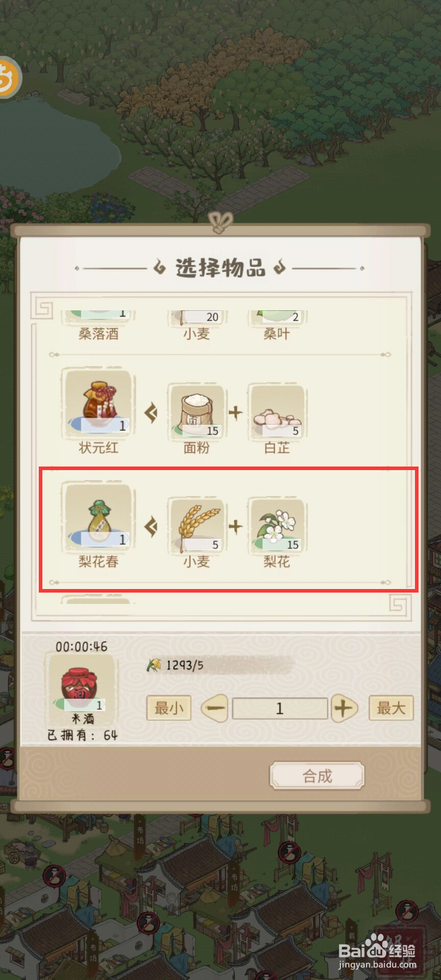Click the corn resource counter 1293/5
Image resolution: width=441 pixels, height=980 pixels.
coord(175,665)
